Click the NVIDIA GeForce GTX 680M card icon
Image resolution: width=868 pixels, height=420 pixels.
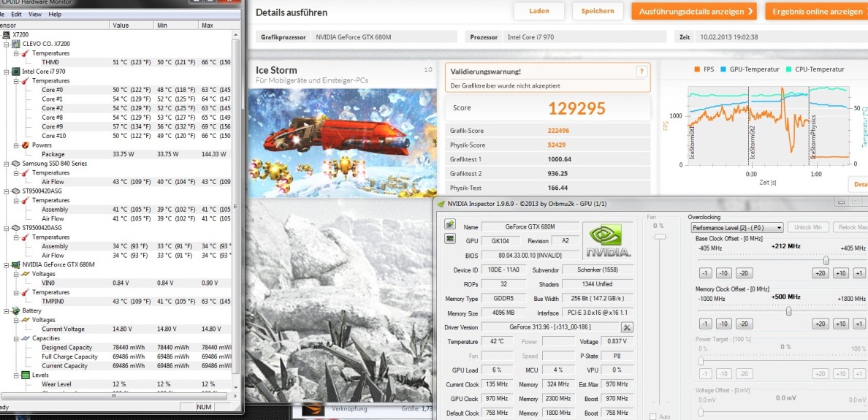click(x=17, y=264)
